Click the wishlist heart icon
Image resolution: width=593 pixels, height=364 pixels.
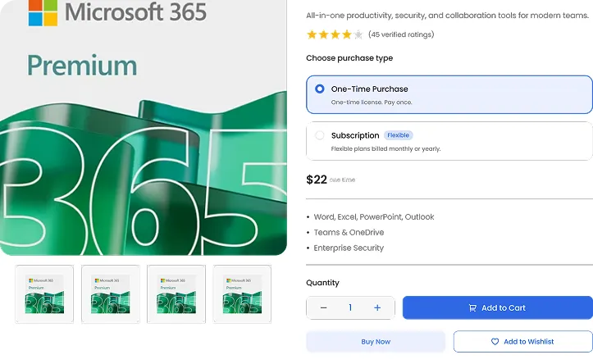[x=495, y=341]
